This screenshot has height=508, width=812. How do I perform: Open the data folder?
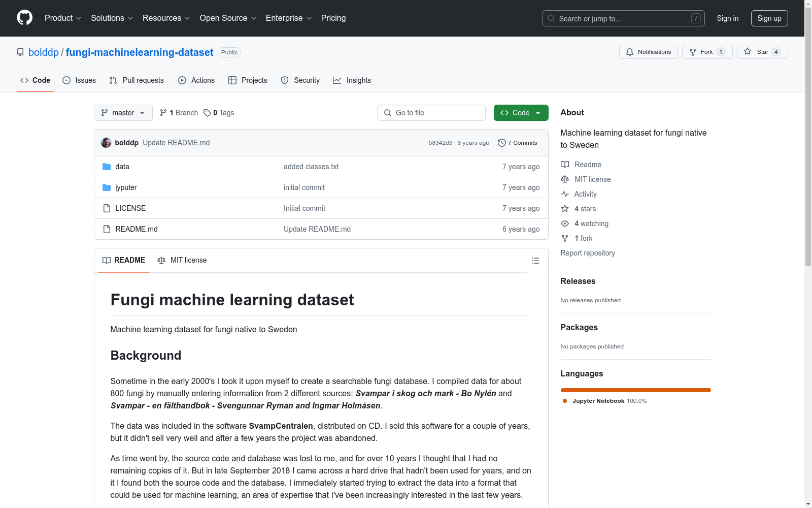click(x=122, y=167)
